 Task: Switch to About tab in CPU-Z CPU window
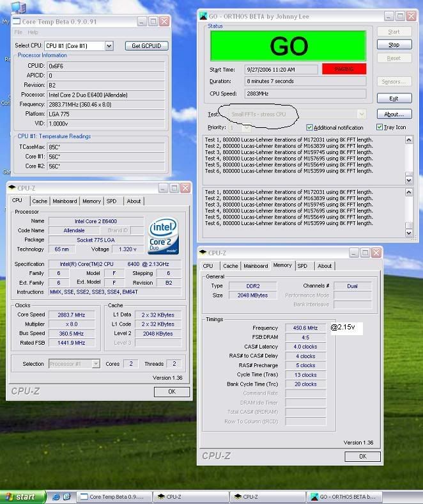[134, 201]
